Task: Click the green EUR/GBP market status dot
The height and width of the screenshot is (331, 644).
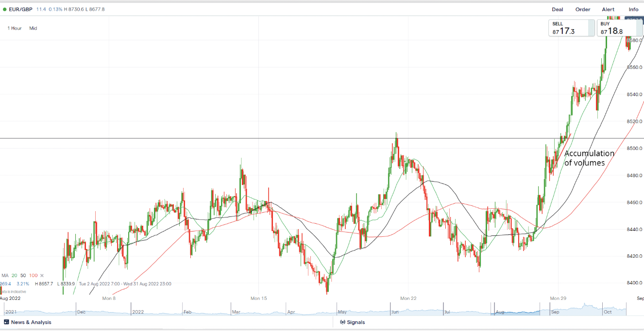Action: 5,9
